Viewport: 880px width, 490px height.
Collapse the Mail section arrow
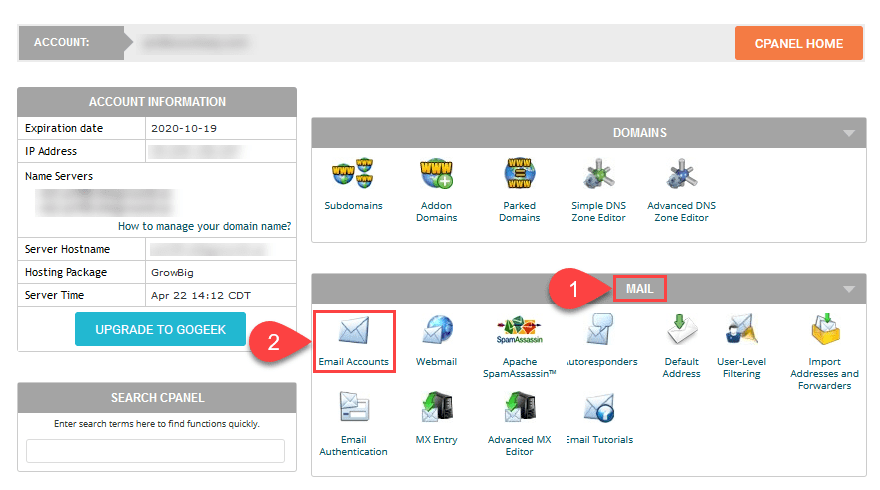coord(849,289)
